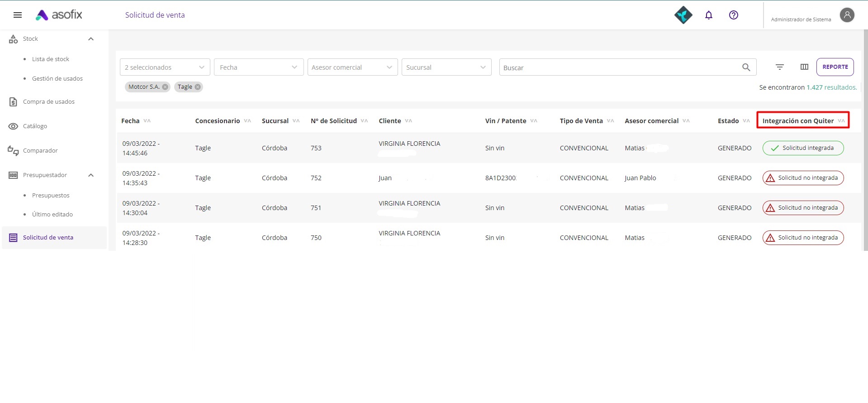Screen dimensions: 868x403
Task: Sort by Asesor comercial column arrows
Action: pos(686,121)
